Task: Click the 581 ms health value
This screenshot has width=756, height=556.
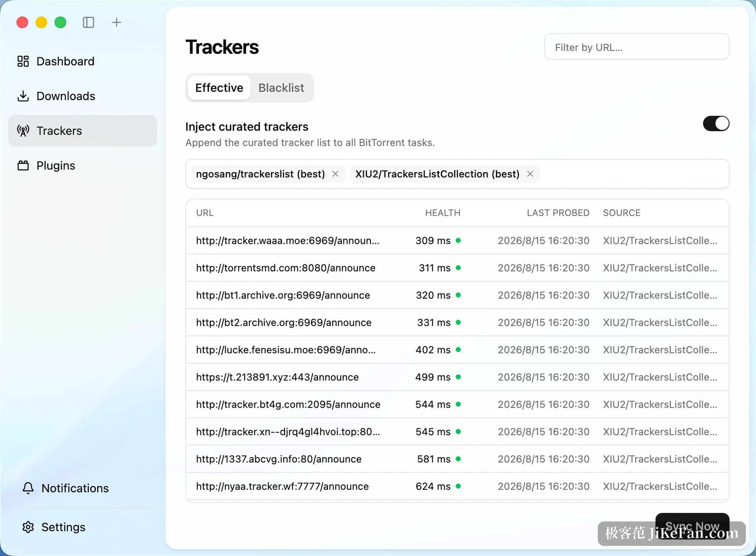Action: (x=433, y=459)
